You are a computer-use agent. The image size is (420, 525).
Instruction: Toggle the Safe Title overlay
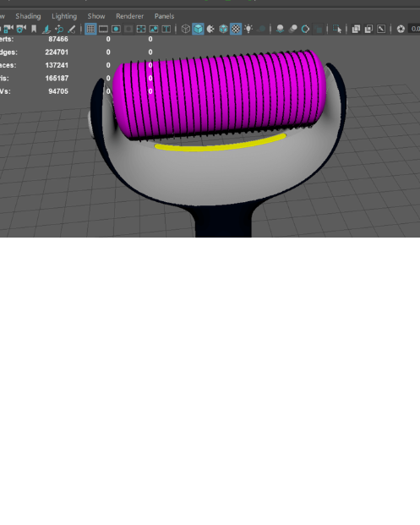tap(166, 29)
